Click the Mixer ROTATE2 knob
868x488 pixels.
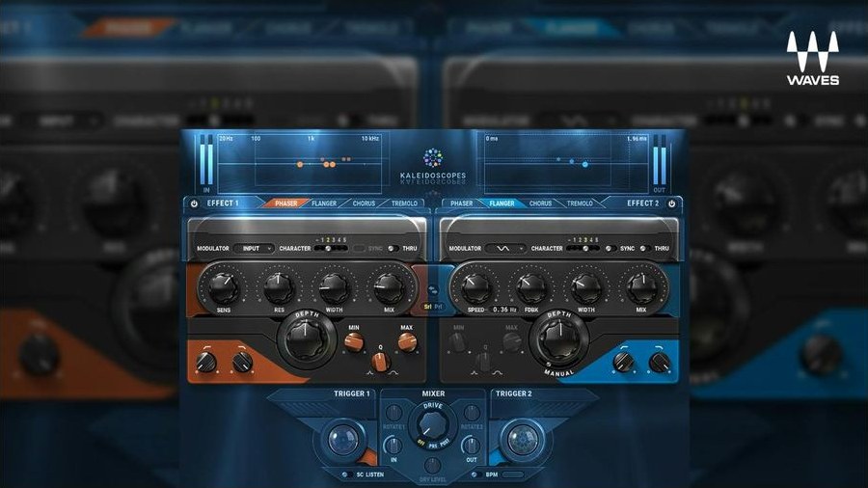pyautogui.click(x=471, y=412)
